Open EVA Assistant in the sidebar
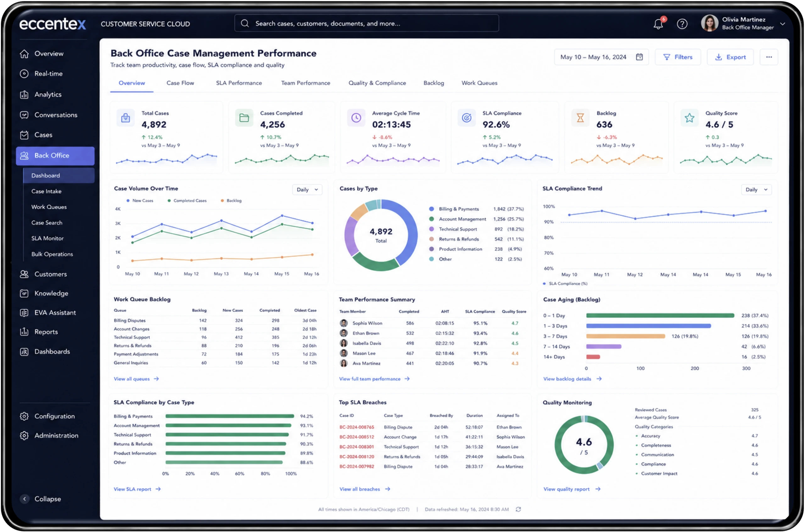The image size is (805, 532). tap(55, 313)
